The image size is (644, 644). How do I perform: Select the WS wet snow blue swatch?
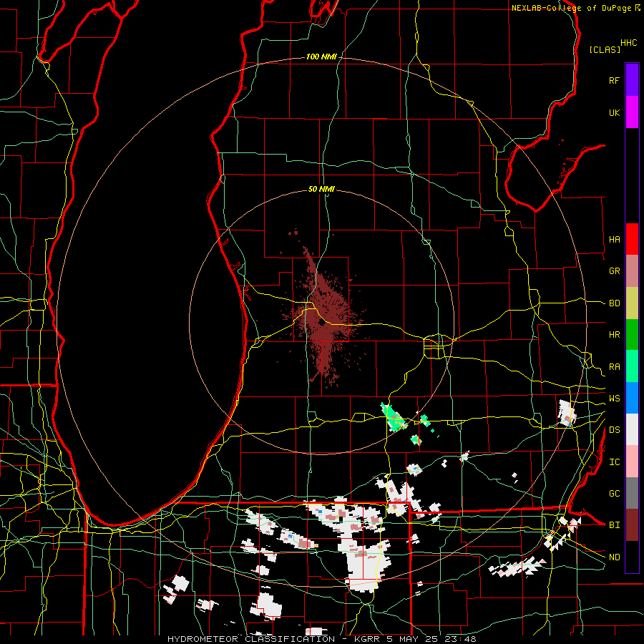coord(632,398)
